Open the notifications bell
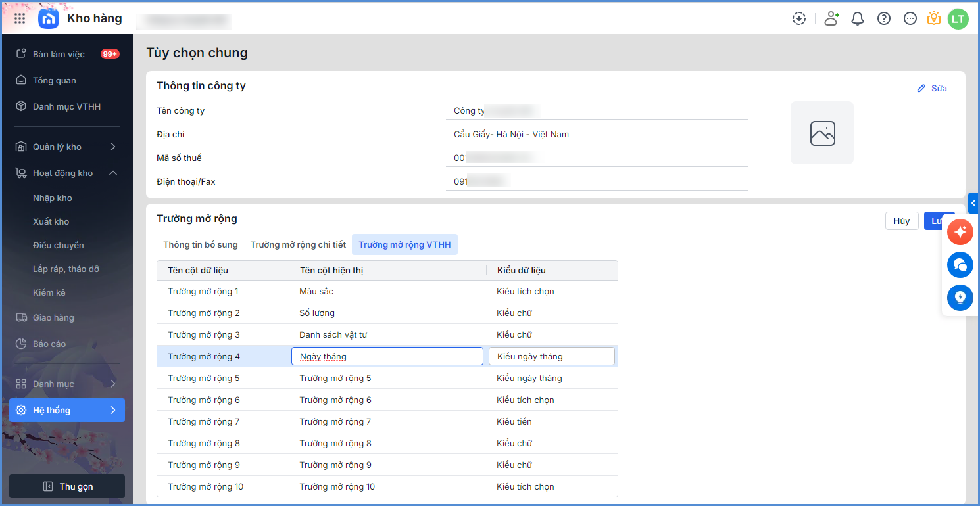Image resolution: width=980 pixels, height=506 pixels. coord(858,18)
